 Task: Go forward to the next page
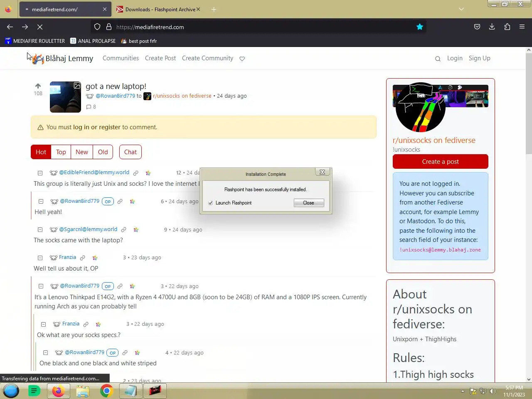click(25, 27)
